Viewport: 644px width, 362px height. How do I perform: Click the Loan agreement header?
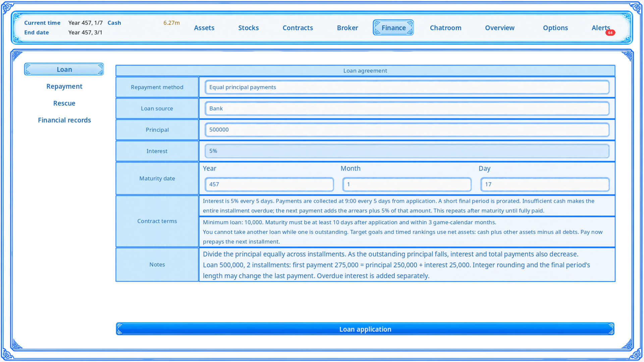pyautogui.click(x=365, y=71)
